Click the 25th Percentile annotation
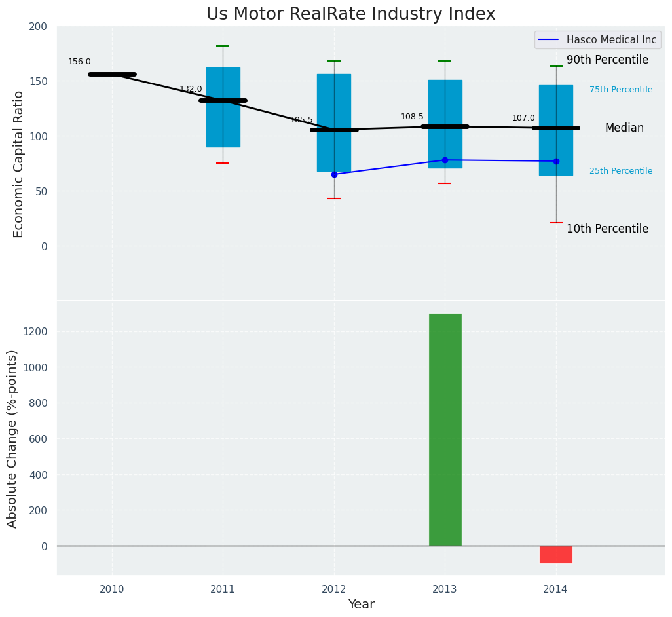The width and height of the screenshot is (672, 617). point(620,171)
